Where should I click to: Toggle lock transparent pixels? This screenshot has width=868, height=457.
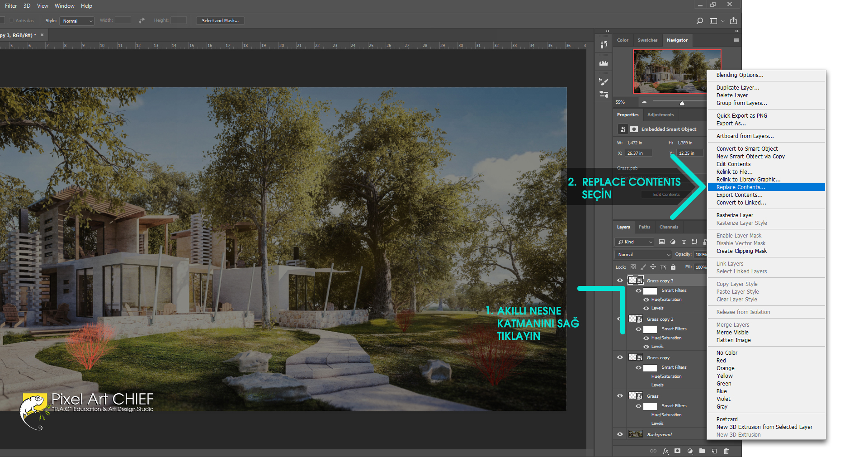pos(633,267)
